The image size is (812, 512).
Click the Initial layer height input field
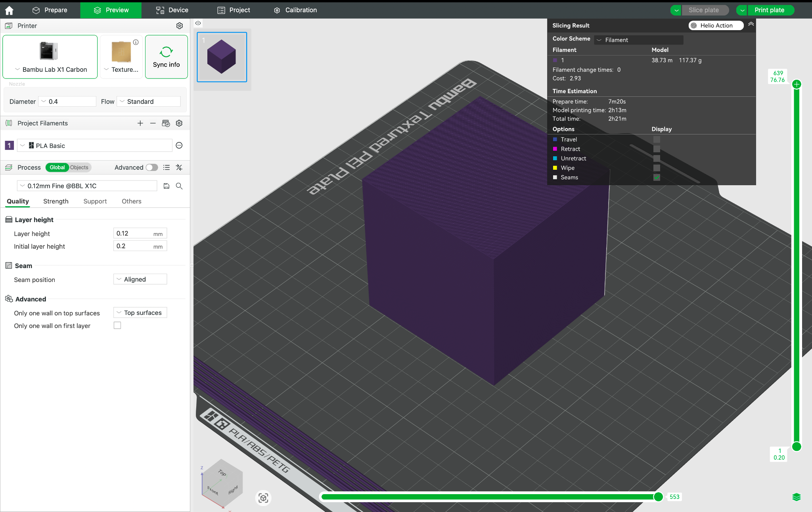click(x=140, y=246)
